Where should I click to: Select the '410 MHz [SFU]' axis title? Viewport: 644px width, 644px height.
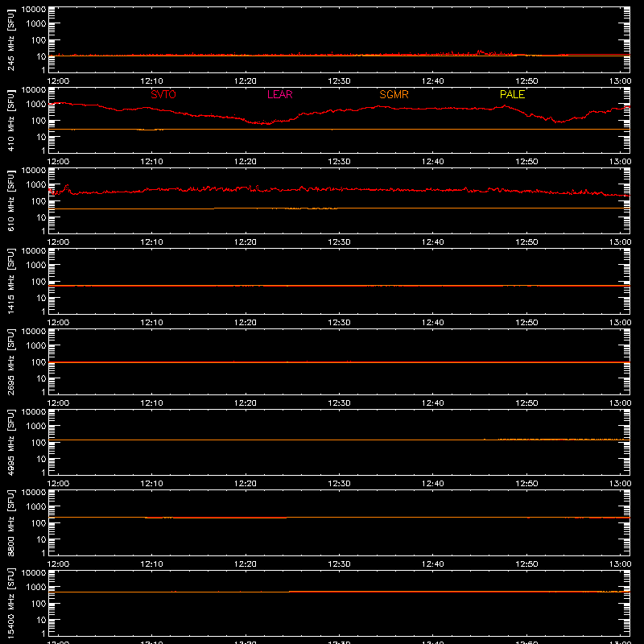click(x=11, y=120)
